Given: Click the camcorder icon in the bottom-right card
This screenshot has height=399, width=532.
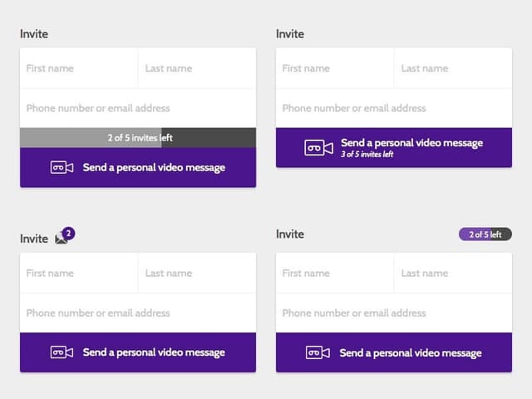Looking at the screenshot, I should pos(318,352).
